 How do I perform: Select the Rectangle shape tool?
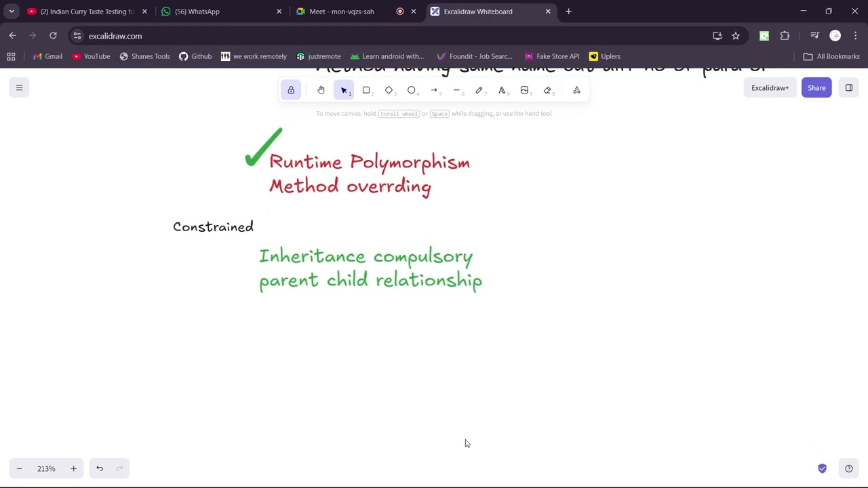(366, 90)
